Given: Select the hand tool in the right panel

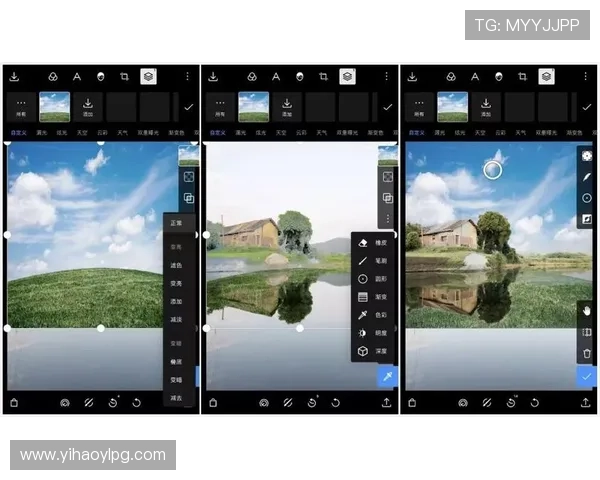Looking at the screenshot, I should 587,310.
